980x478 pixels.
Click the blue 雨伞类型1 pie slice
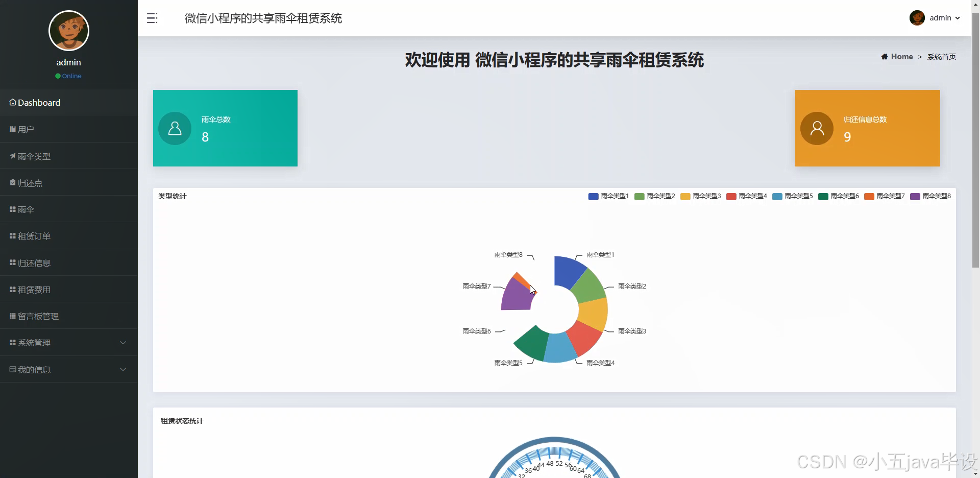click(x=567, y=272)
